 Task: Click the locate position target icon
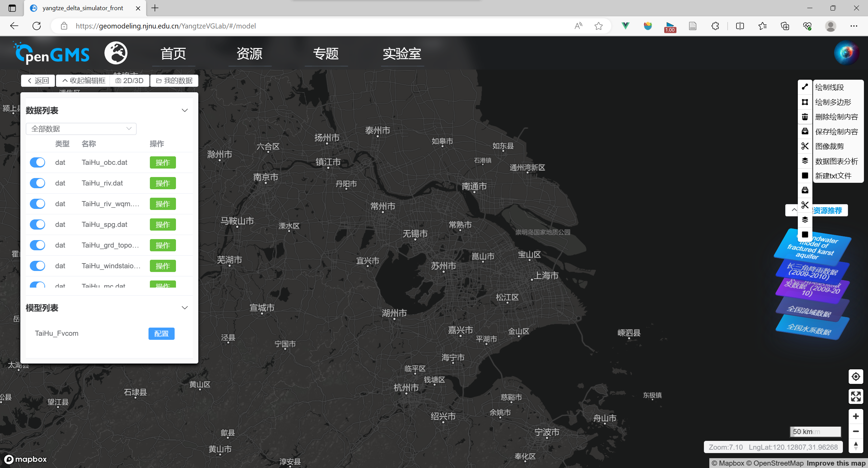855,377
